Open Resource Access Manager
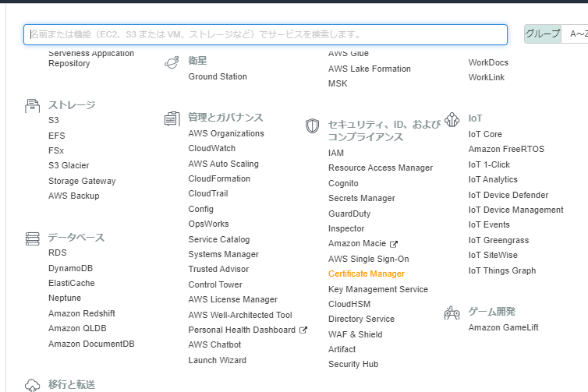This screenshot has height=392, width=588. click(381, 168)
